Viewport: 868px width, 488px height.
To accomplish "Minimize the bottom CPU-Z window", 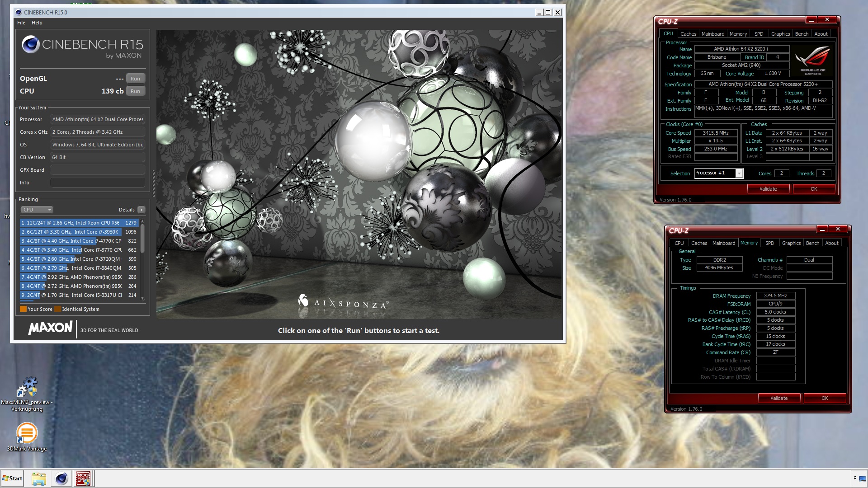I will [x=822, y=229].
